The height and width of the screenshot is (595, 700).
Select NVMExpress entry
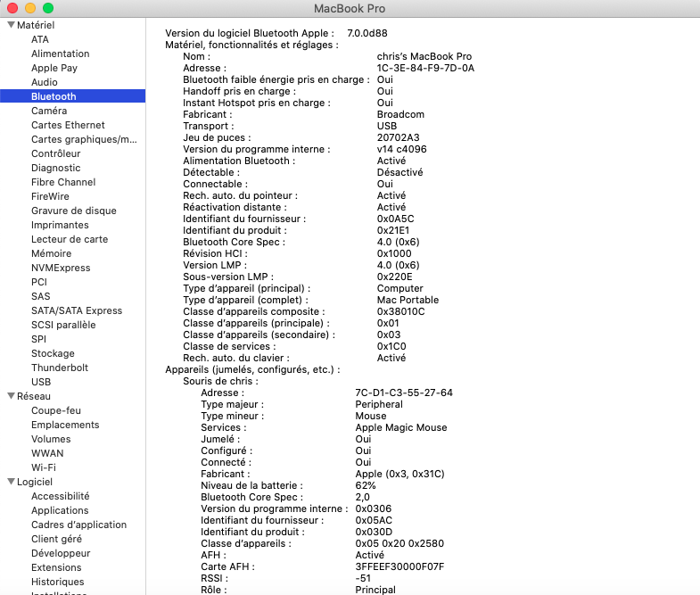[x=61, y=268]
